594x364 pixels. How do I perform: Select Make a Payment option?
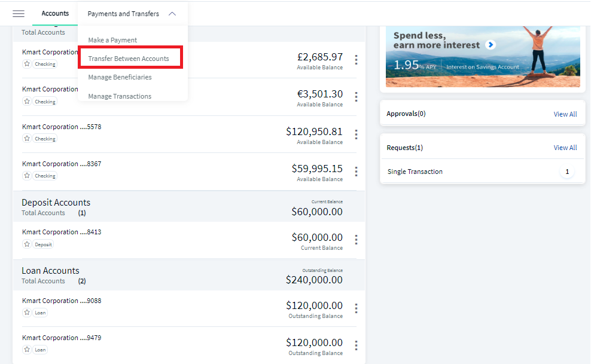[112, 40]
